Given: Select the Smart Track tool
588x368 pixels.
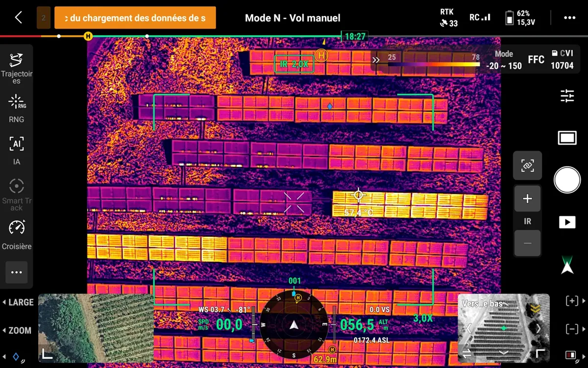Looking at the screenshot, I should coord(17,194).
